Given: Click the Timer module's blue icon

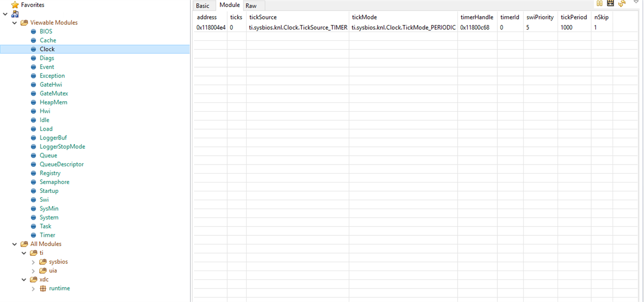Looking at the screenshot, I should pos(34,235).
